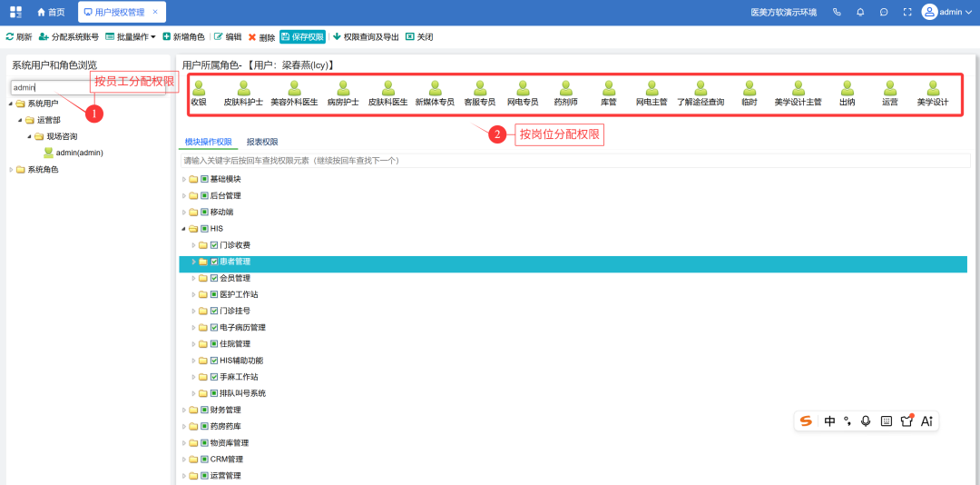Select the 药剂师 role icon
The height and width of the screenshot is (485, 980).
tap(565, 87)
